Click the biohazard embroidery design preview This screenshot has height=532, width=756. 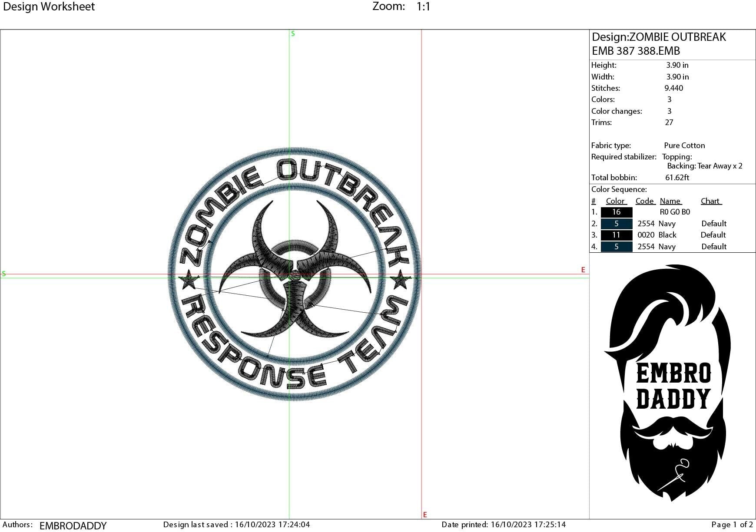(294, 274)
